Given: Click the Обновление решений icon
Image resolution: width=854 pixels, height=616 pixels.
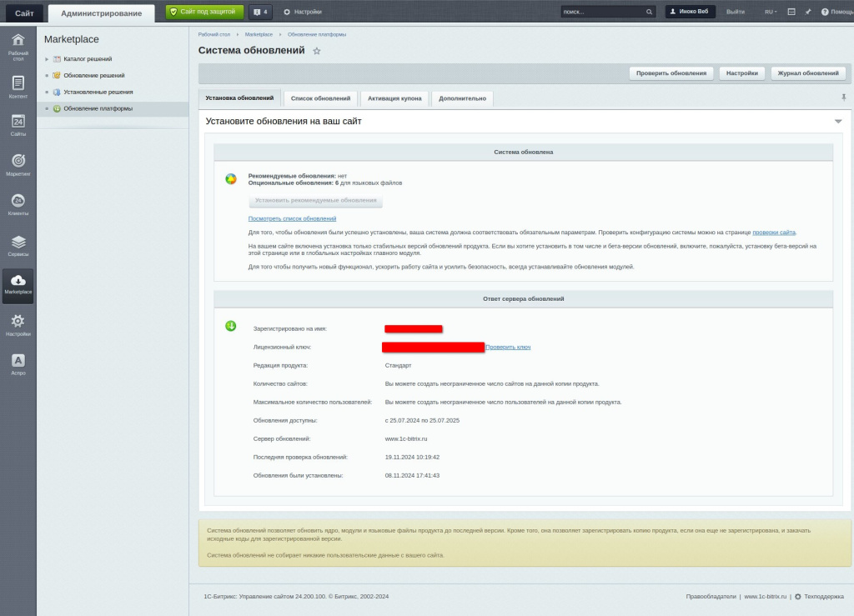Looking at the screenshot, I should (x=57, y=76).
